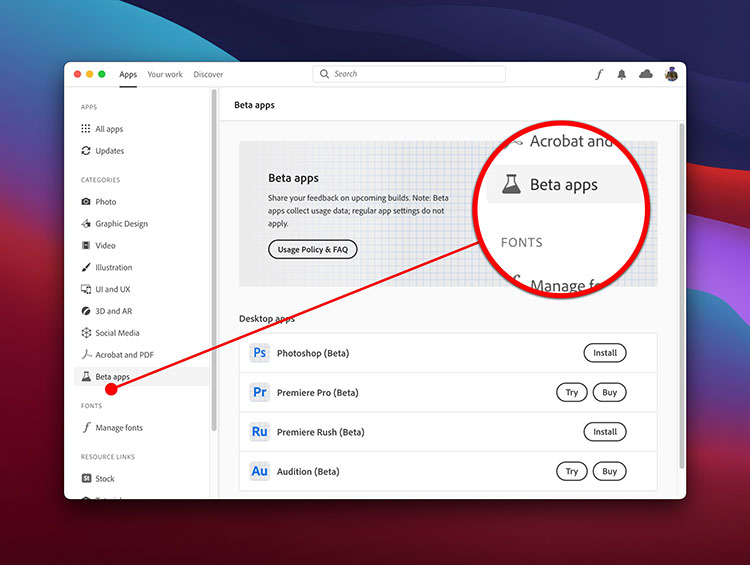Screen dimensions: 750x565
Task: Install Photoshop (Beta)
Action: (x=605, y=353)
